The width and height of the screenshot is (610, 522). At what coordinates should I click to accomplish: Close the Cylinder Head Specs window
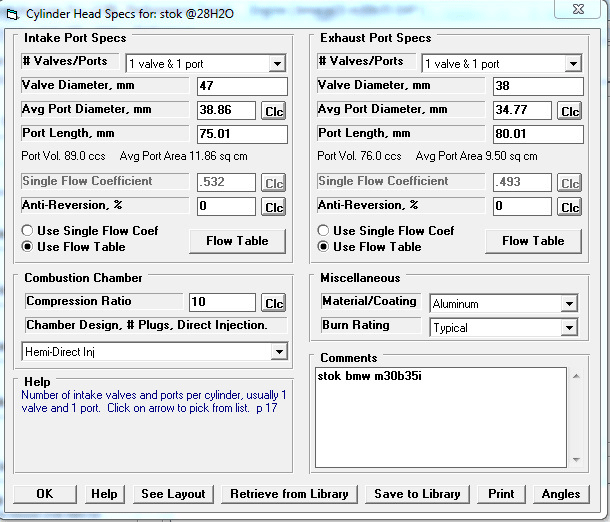coord(578,9)
